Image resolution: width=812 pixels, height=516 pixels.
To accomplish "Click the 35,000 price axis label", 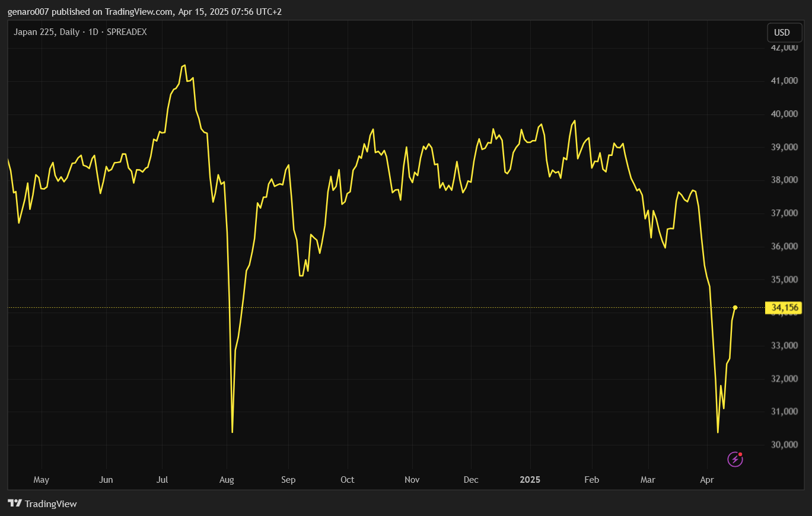I will (784, 279).
